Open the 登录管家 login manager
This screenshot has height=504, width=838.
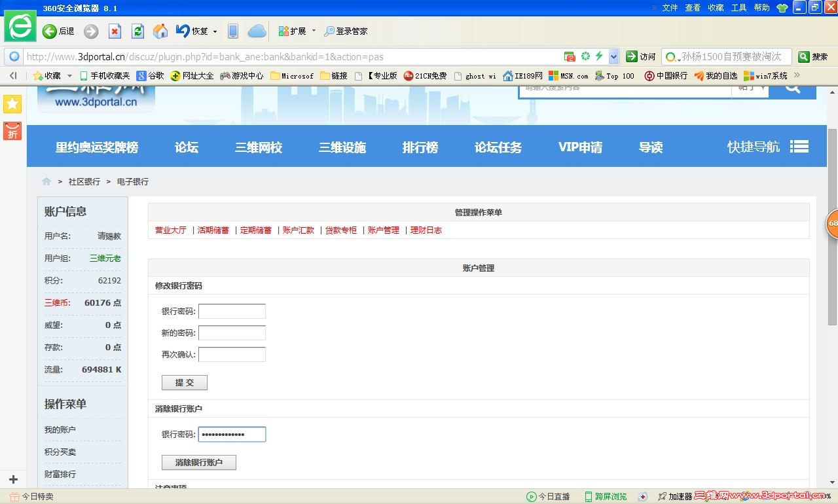point(346,31)
